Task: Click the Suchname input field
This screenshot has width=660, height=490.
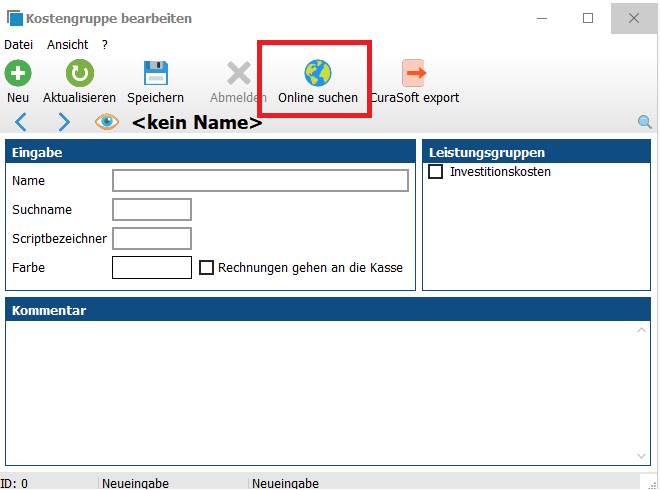Action: 152,210
